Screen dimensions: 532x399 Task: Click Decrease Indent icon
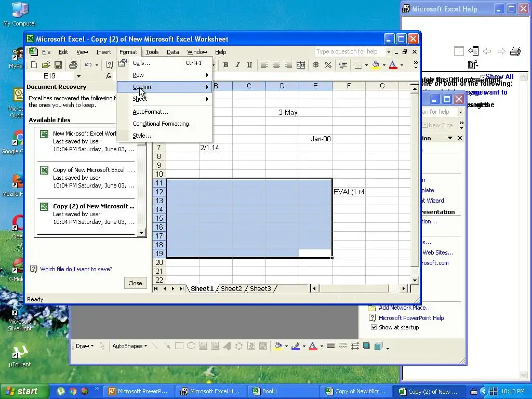pyautogui.click(x=343, y=65)
